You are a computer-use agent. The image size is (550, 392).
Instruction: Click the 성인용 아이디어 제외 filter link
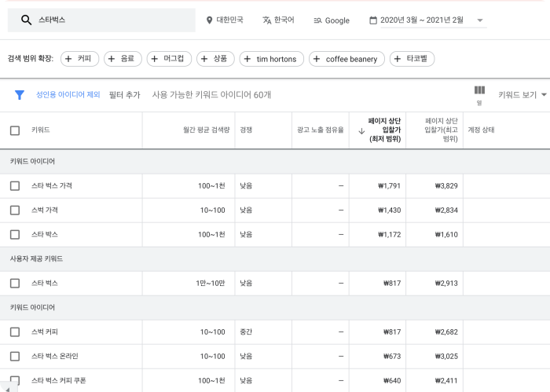[x=68, y=94]
